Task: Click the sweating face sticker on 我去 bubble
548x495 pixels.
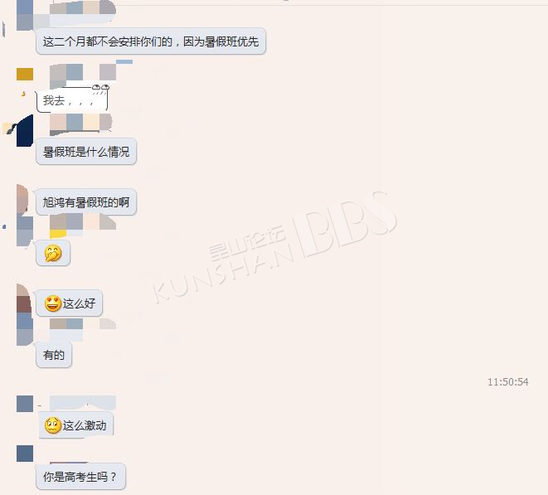Action: (101, 89)
